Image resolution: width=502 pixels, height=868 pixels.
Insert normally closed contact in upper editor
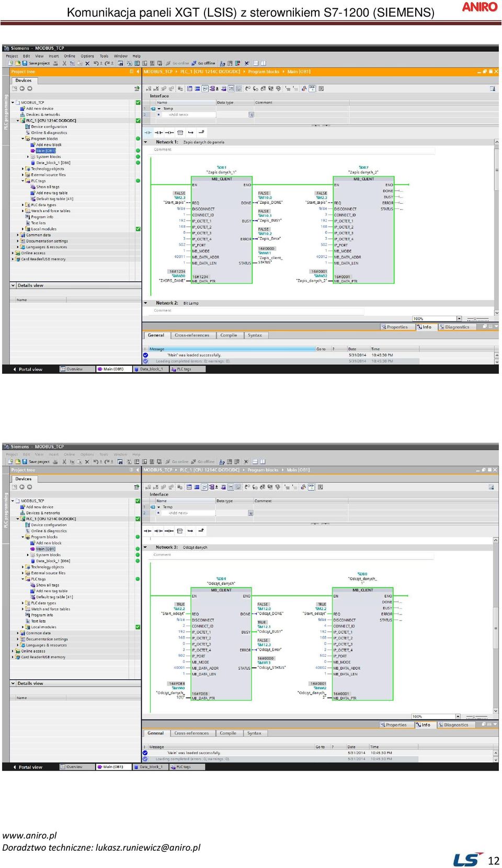(x=158, y=133)
